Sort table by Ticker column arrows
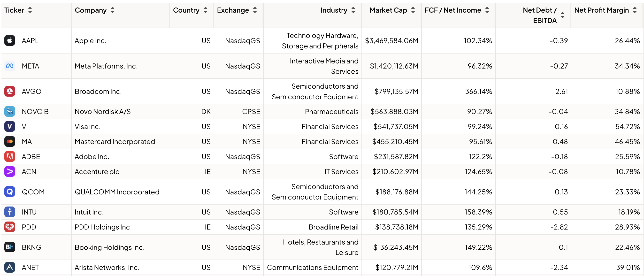The image size is (644, 276). 30,10
